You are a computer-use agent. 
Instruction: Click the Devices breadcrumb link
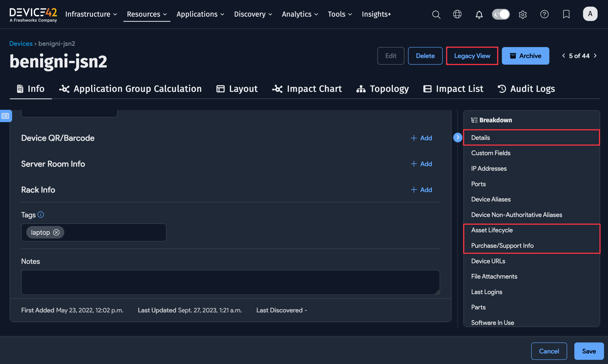[x=21, y=43]
